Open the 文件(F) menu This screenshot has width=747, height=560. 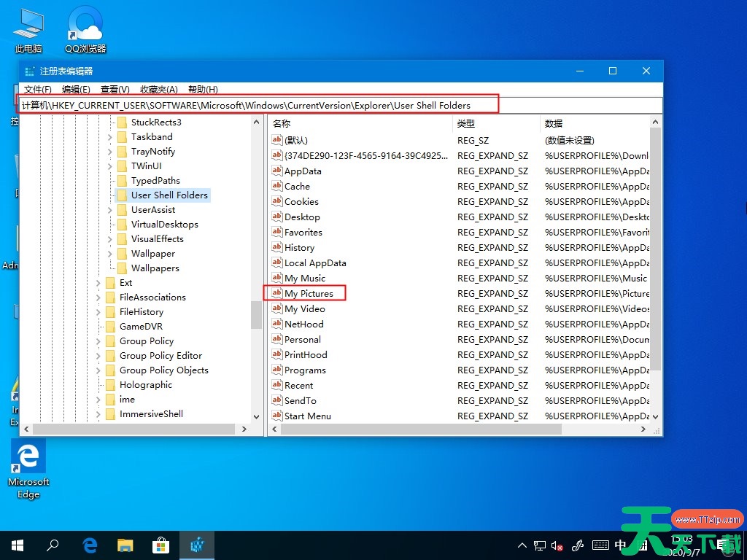pos(38,89)
